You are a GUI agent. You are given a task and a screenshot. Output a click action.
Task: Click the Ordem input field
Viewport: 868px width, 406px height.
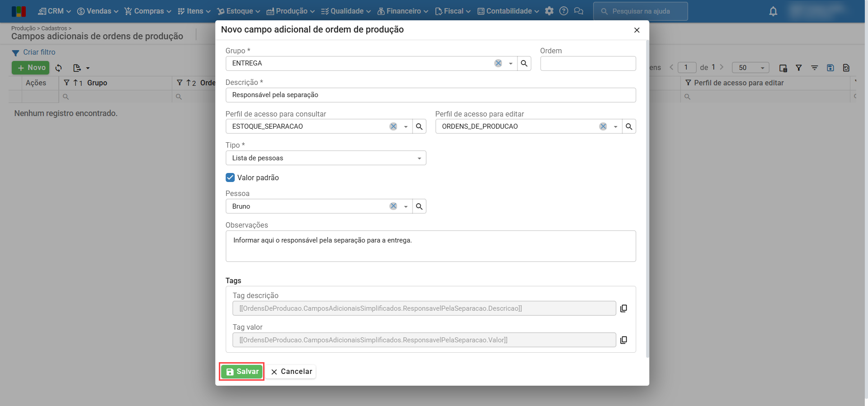(588, 63)
